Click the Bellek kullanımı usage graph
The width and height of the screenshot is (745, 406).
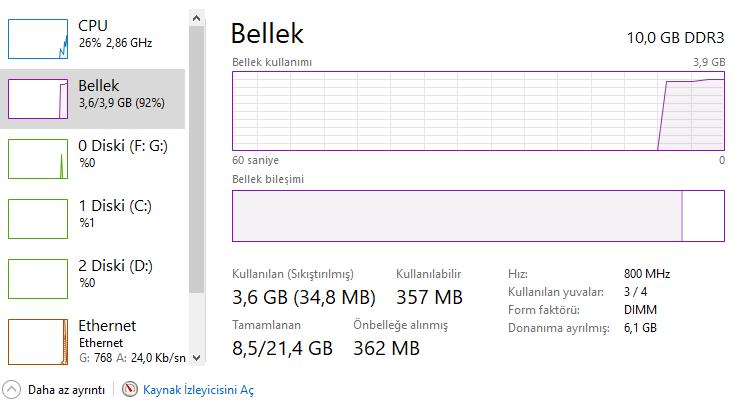click(x=478, y=110)
